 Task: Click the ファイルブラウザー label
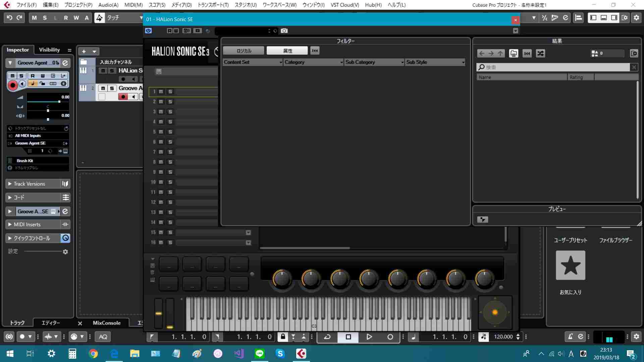[615, 240]
